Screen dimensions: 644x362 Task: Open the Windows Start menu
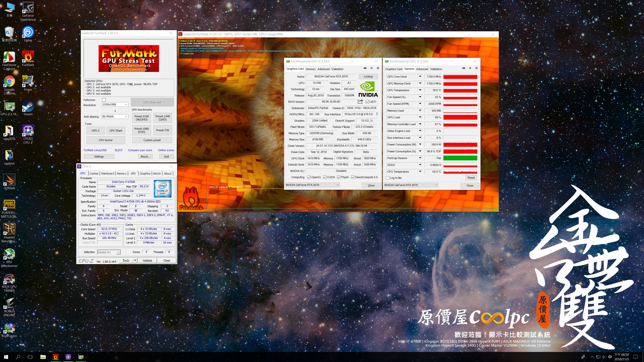pyautogui.click(x=6, y=357)
